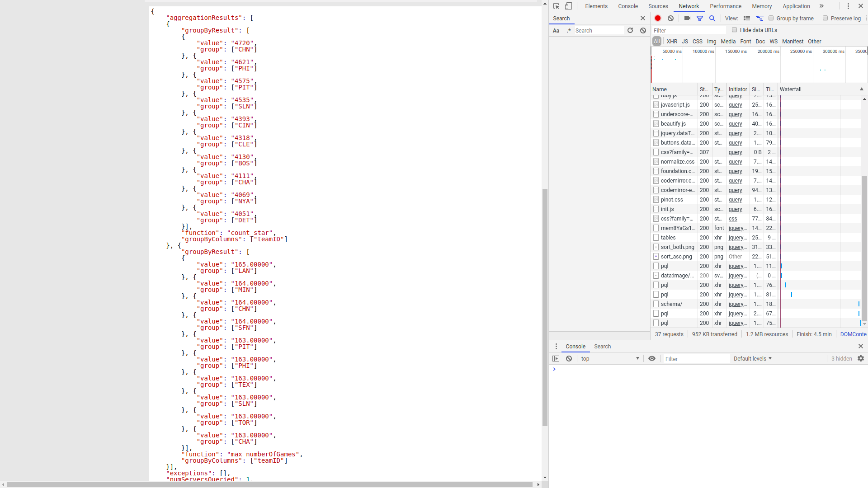Toggle device toolbar emulation icon
This screenshot has height=488, width=868.
[x=569, y=6]
